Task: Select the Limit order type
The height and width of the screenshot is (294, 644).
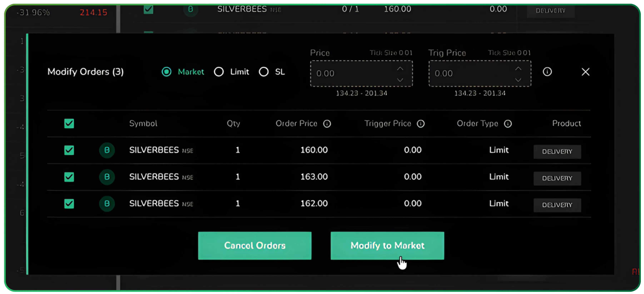Action: click(219, 72)
